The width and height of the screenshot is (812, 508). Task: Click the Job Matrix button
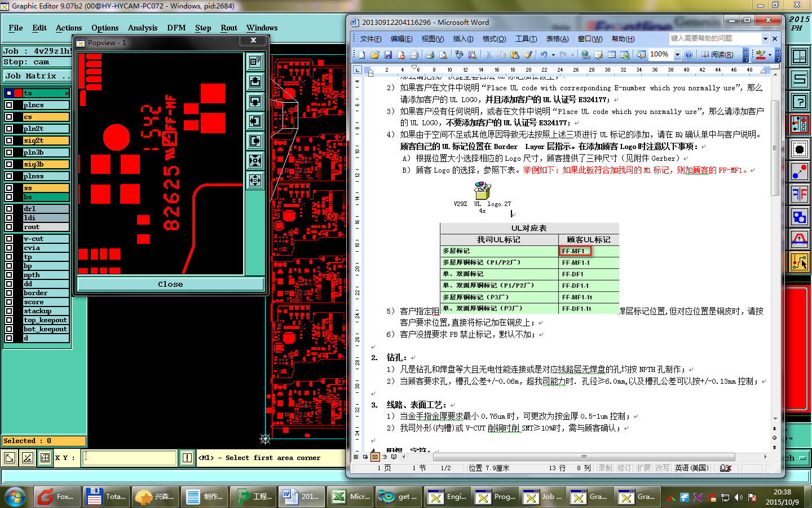click(x=37, y=76)
